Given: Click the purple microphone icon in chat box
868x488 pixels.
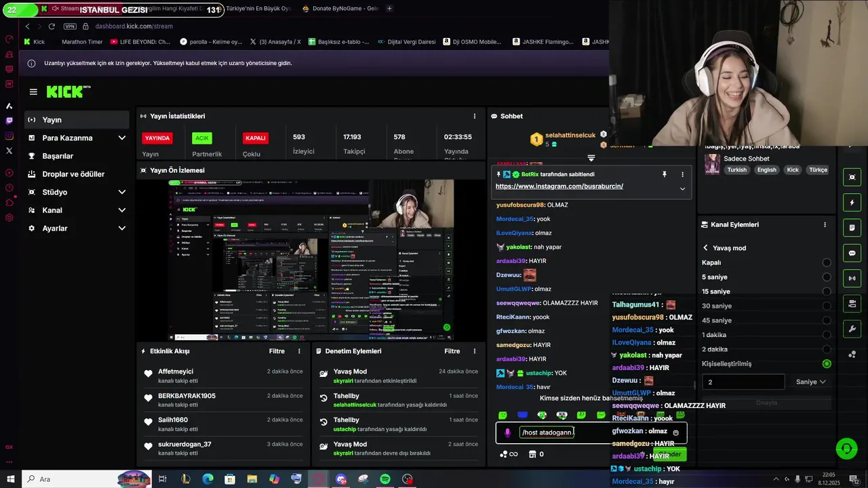Looking at the screenshot, I should point(507,432).
